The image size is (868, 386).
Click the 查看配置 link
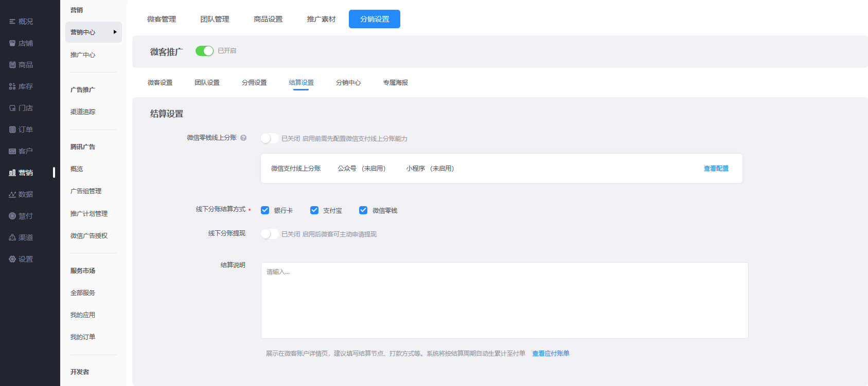(716, 169)
